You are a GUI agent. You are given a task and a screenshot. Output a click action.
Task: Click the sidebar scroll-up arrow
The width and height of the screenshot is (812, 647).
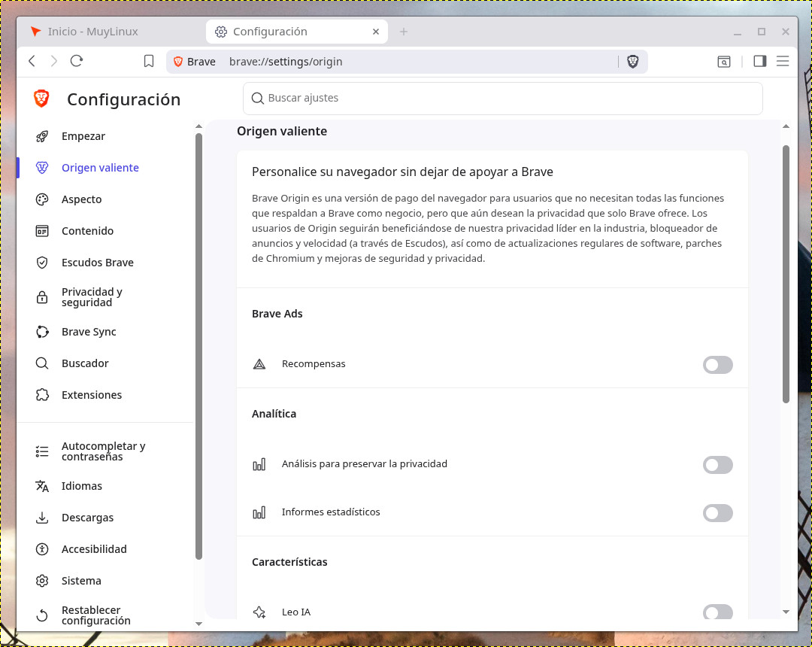[x=198, y=126]
